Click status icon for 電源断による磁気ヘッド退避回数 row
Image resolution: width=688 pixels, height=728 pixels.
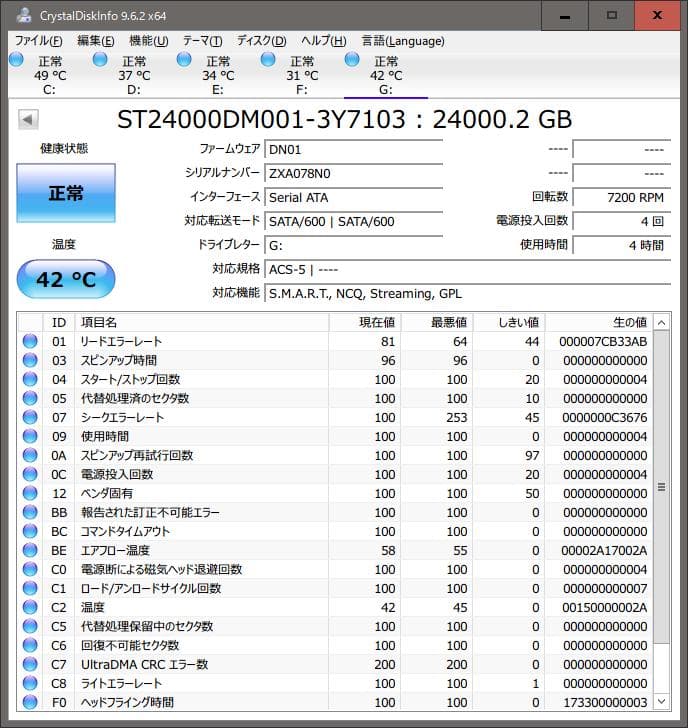tap(30, 570)
